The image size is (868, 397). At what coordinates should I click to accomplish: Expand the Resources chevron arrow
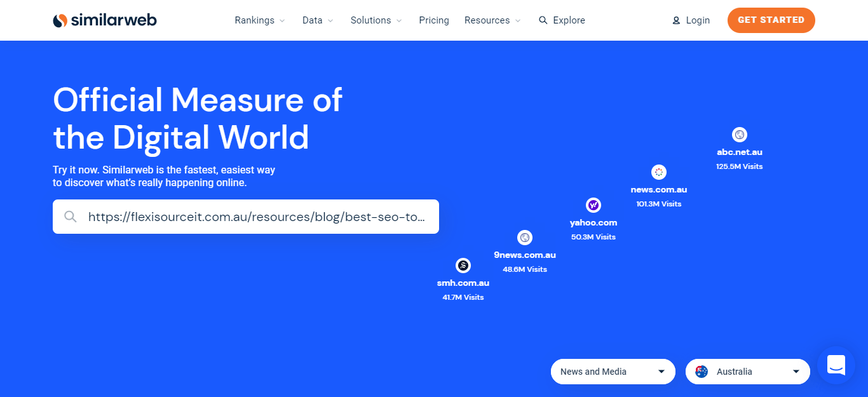[518, 21]
